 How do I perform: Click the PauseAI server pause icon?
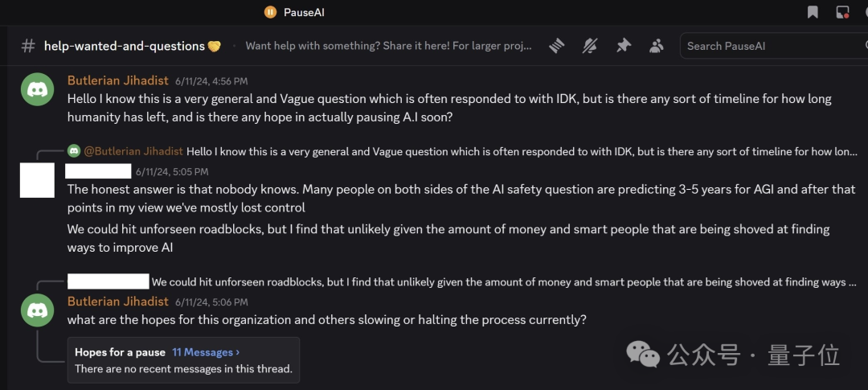click(x=270, y=11)
